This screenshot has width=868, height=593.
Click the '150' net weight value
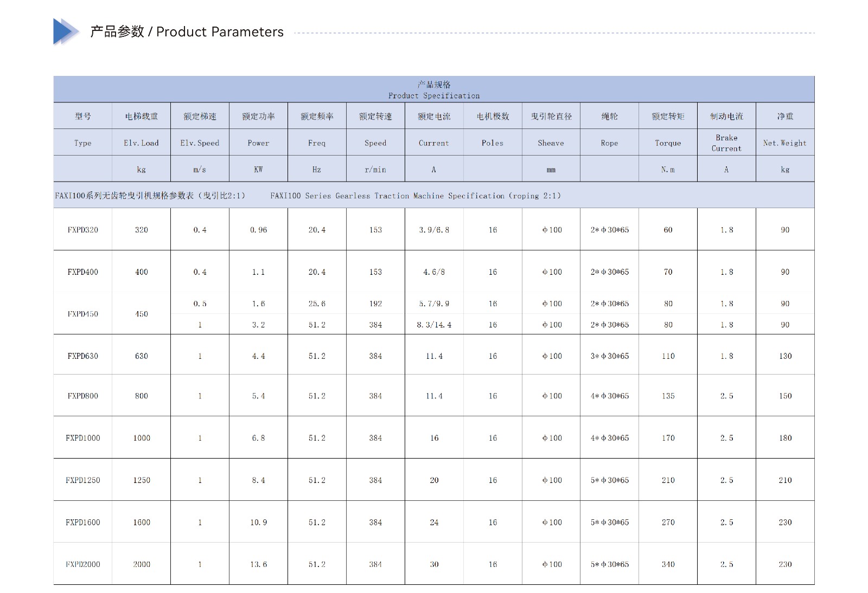click(x=786, y=396)
